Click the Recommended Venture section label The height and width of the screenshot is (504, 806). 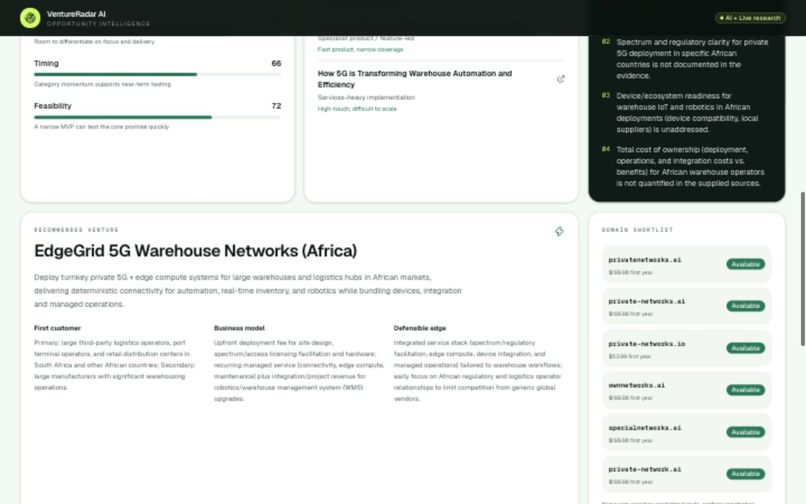coord(76,230)
